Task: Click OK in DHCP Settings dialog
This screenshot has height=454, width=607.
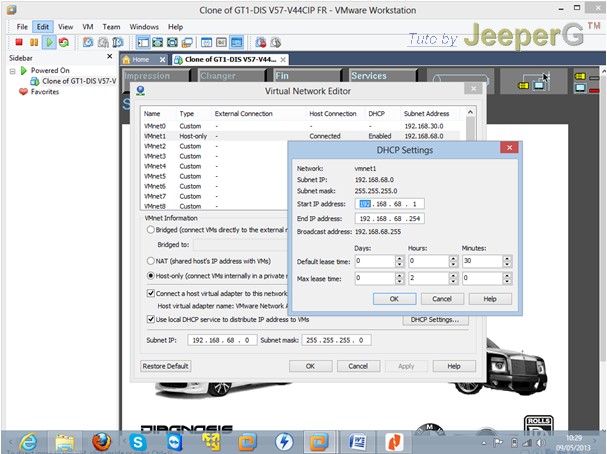Action: [394, 299]
